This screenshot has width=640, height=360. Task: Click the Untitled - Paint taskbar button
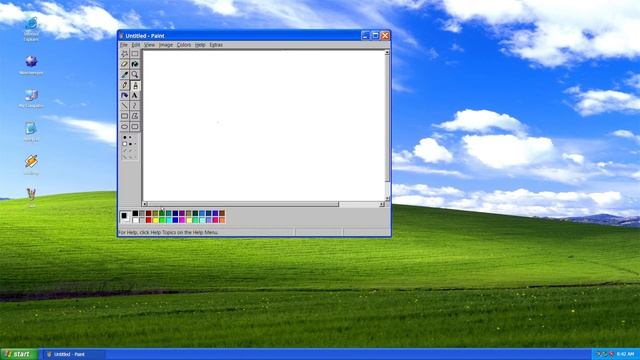(73, 354)
